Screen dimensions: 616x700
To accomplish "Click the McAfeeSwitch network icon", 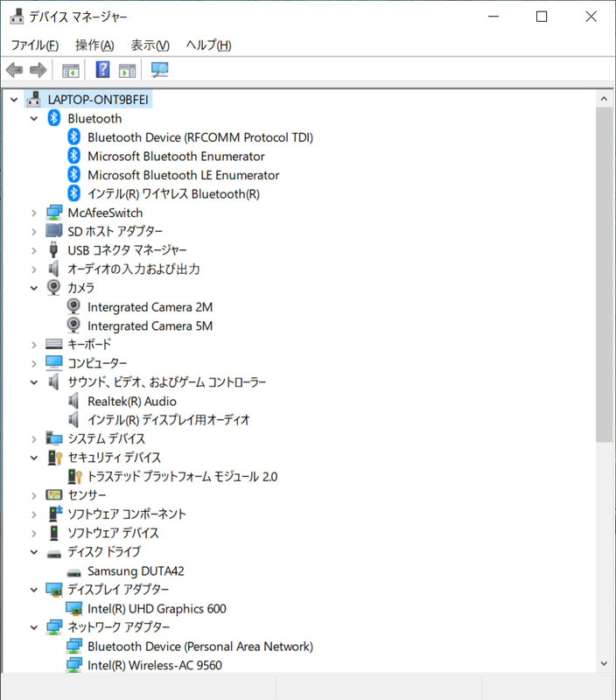I will point(54,213).
